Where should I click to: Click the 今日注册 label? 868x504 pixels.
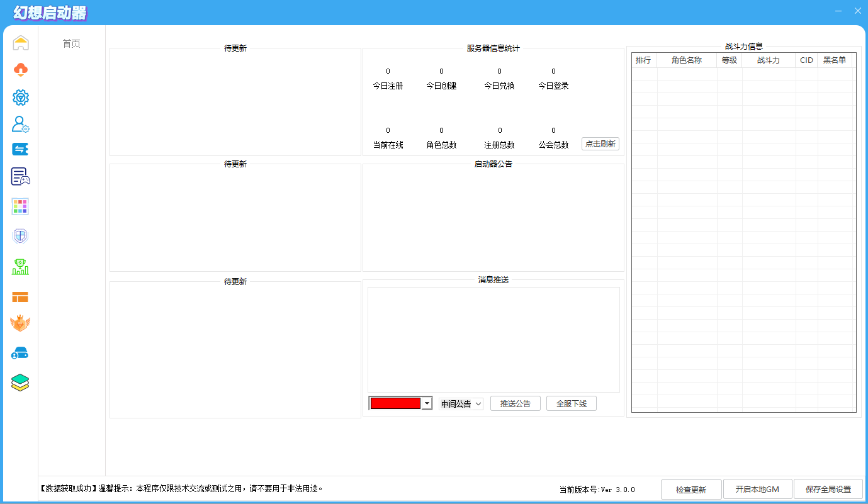click(388, 86)
